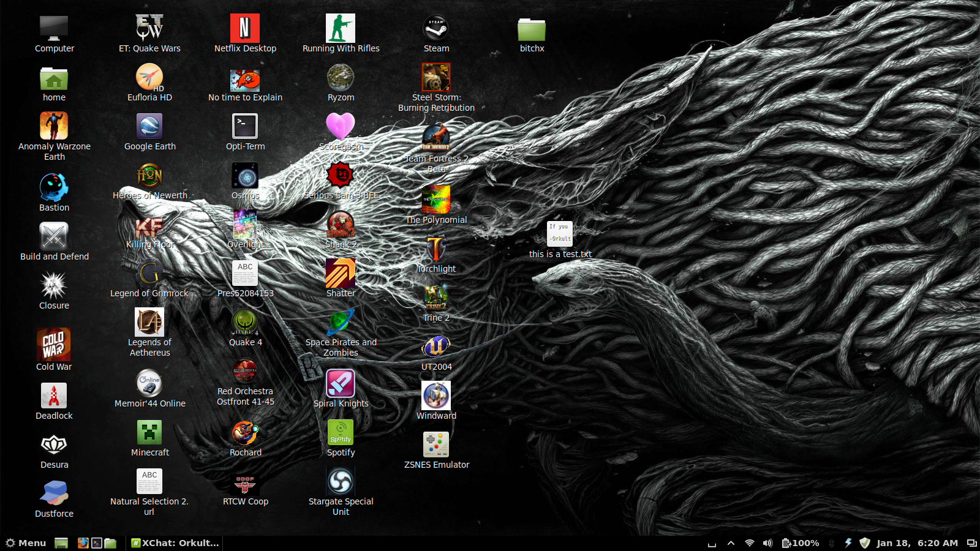
Task: Open Legends of Aethereus icon
Action: click(149, 322)
